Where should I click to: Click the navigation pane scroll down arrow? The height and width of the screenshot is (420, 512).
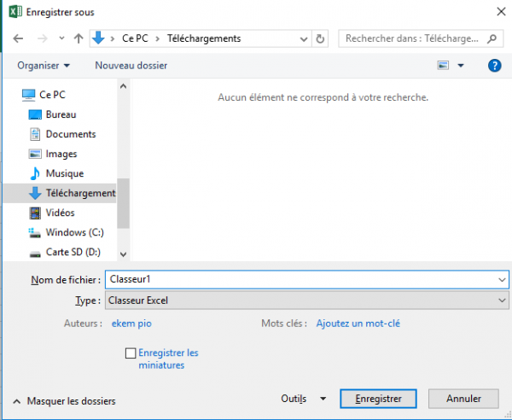pos(123,254)
